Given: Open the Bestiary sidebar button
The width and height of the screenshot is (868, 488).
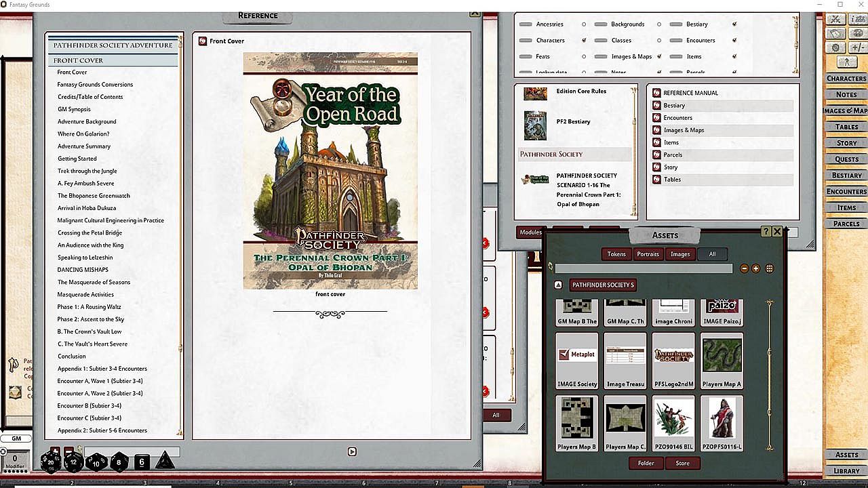Looking at the screenshot, I should pos(846,176).
